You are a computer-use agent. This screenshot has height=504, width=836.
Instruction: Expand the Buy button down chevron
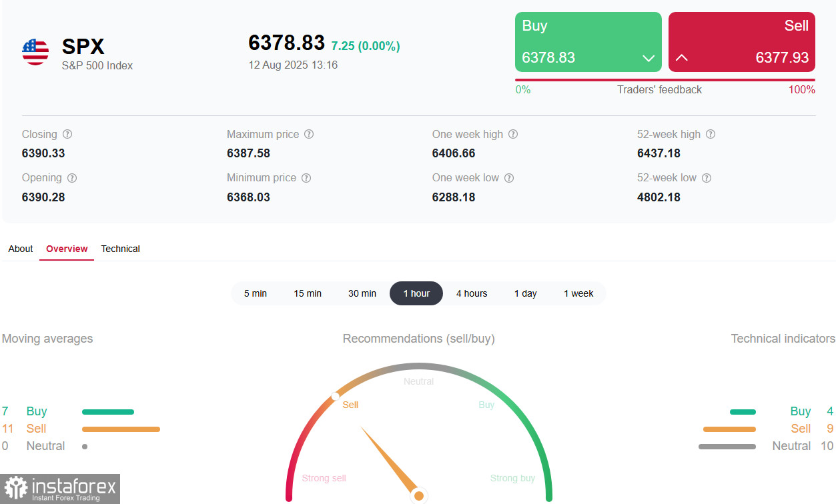point(648,59)
